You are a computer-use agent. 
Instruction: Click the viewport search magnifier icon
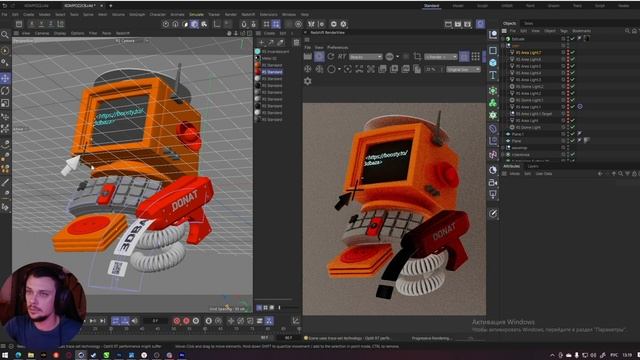tap(5, 35)
